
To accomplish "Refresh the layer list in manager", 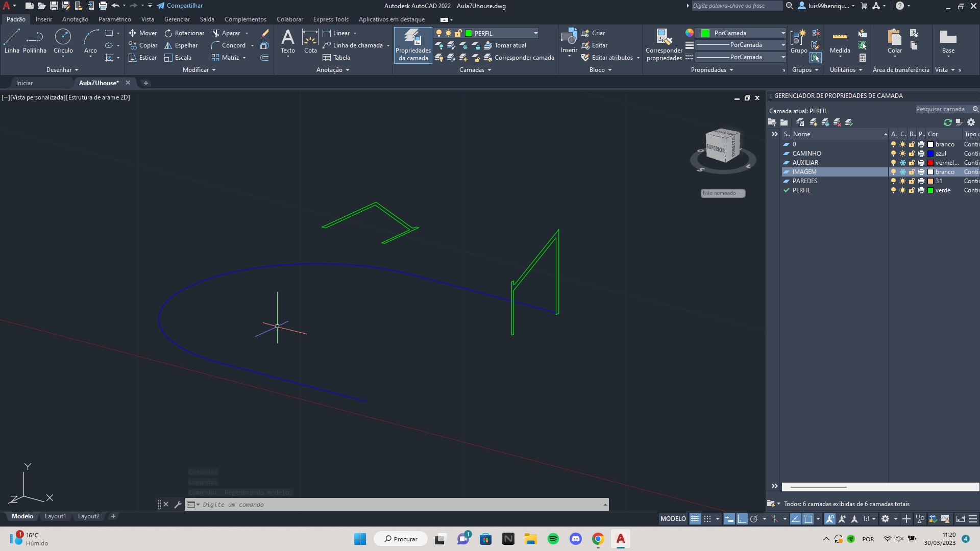I will pos(948,122).
